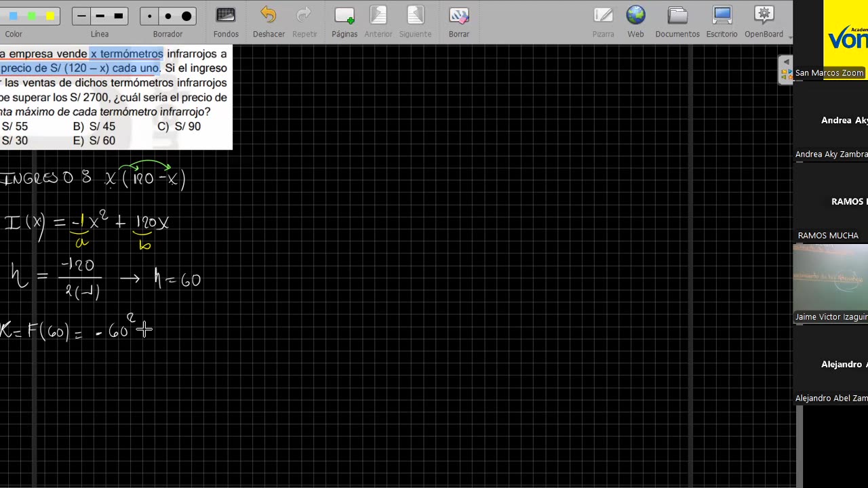Image resolution: width=868 pixels, height=488 pixels.
Task: Choose the thick line width
Action: [x=118, y=16]
